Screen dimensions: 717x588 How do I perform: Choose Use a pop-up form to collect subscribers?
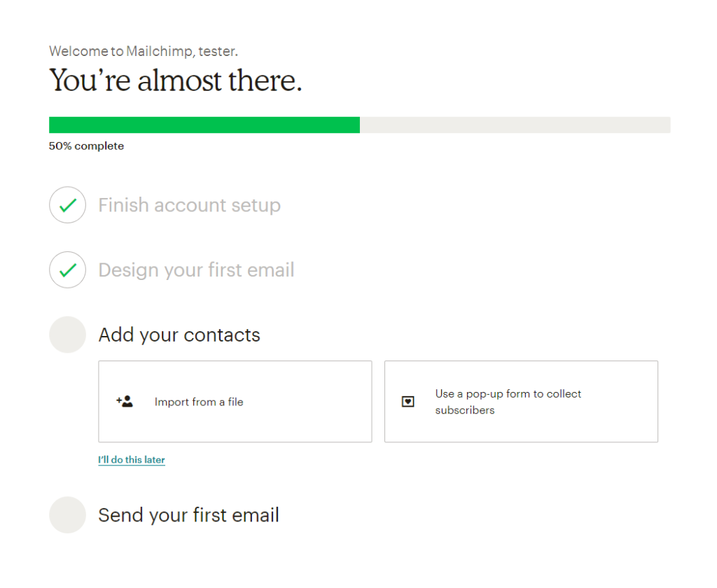point(508,402)
